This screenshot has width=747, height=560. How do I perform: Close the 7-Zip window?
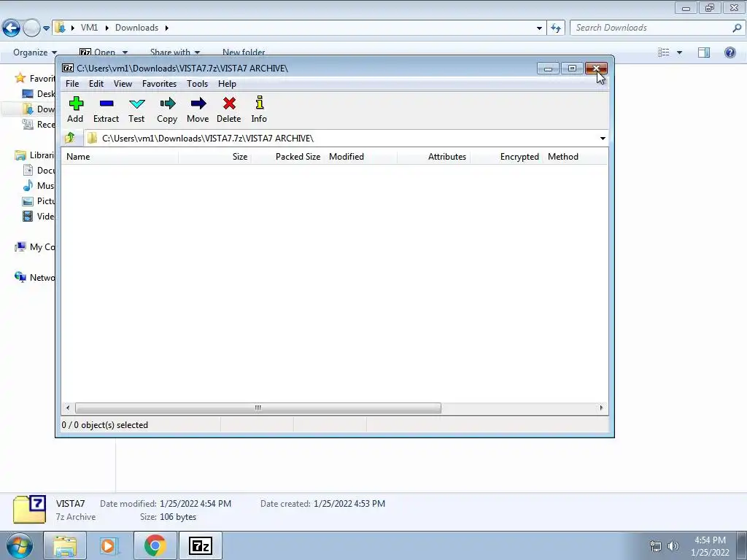596,69
